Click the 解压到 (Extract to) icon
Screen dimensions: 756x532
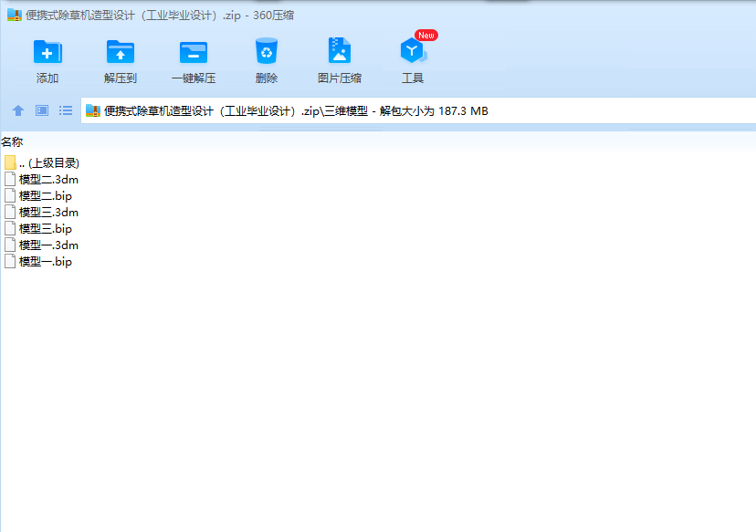pos(121,52)
